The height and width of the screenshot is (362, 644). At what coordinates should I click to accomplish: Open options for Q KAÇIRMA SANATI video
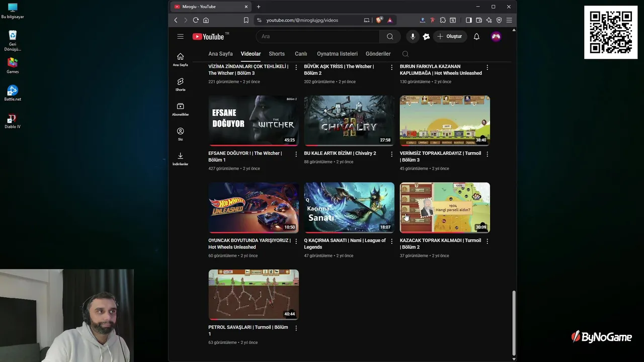[391, 241]
